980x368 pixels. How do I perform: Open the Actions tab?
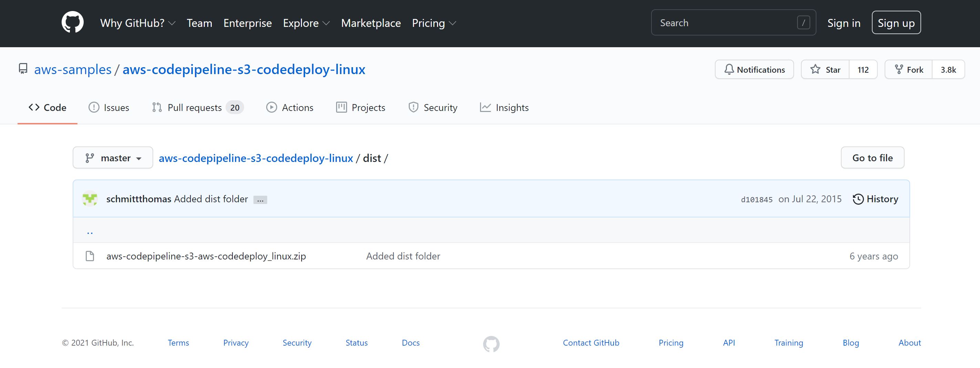click(x=290, y=108)
